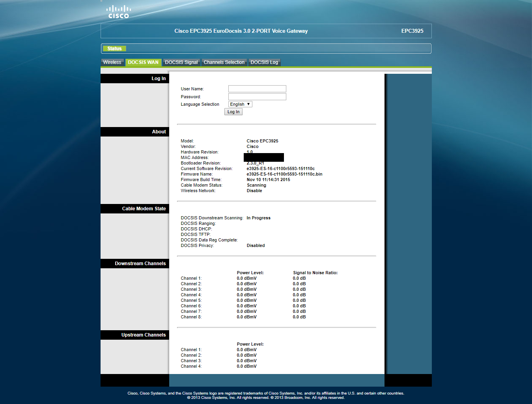Click the Log In button

(x=233, y=112)
